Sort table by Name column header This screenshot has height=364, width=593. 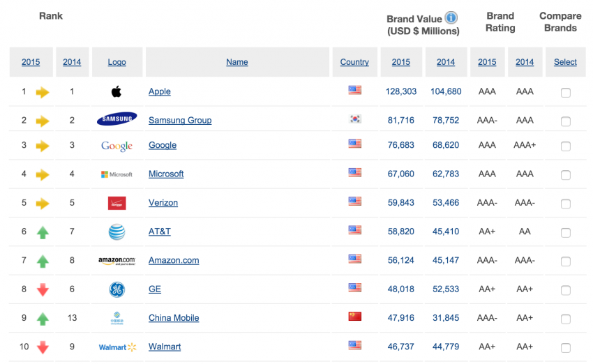tap(237, 62)
